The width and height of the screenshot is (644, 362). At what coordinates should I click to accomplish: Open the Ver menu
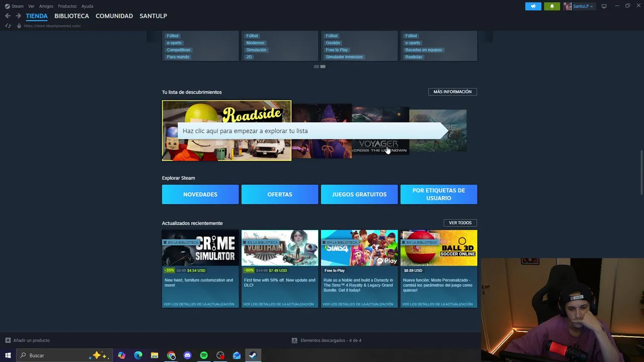[x=31, y=6]
